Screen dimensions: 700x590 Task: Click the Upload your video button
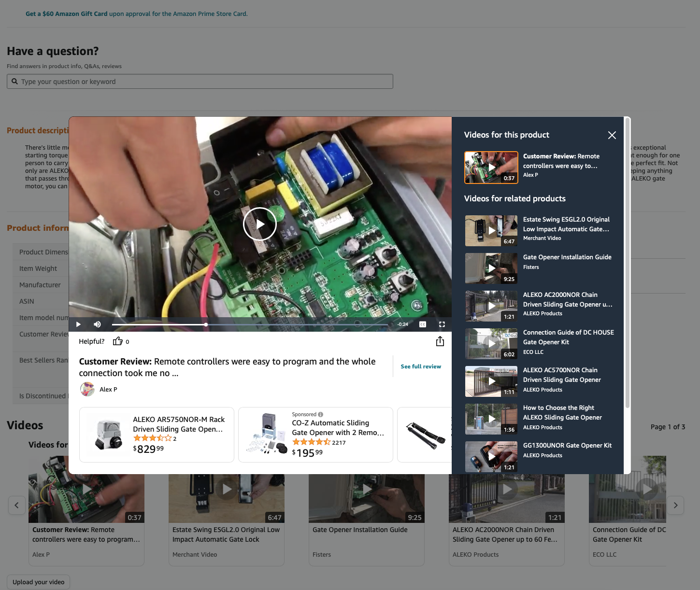pos(39,582)
